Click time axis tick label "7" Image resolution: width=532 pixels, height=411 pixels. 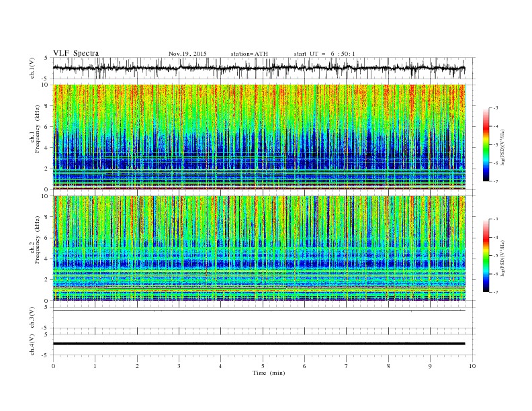347,366
